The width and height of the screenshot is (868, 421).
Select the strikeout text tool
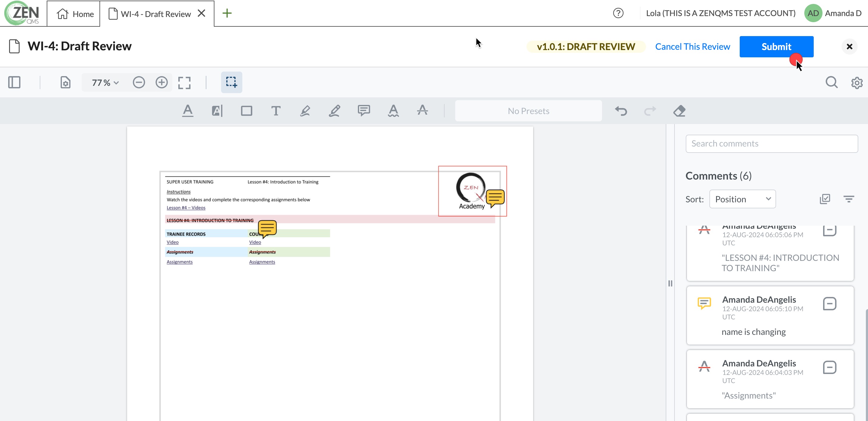422,110
